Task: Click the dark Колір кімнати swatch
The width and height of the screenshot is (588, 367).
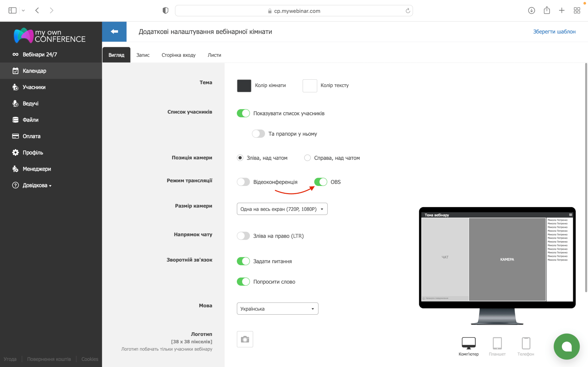Action: tap(244, 86)
